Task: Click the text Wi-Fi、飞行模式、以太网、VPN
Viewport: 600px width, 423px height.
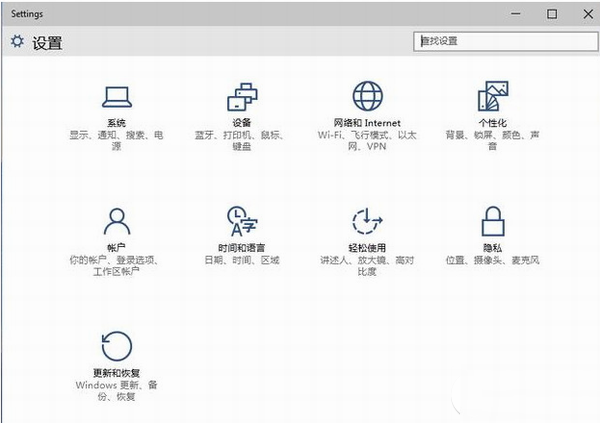Action: pyautogui.click(x=367, y=140)
